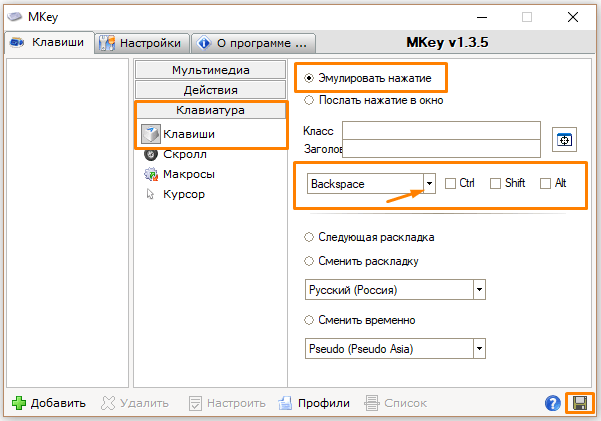Close the MKey window
Viewport: 601px width, 421px height.
(573, 17)
